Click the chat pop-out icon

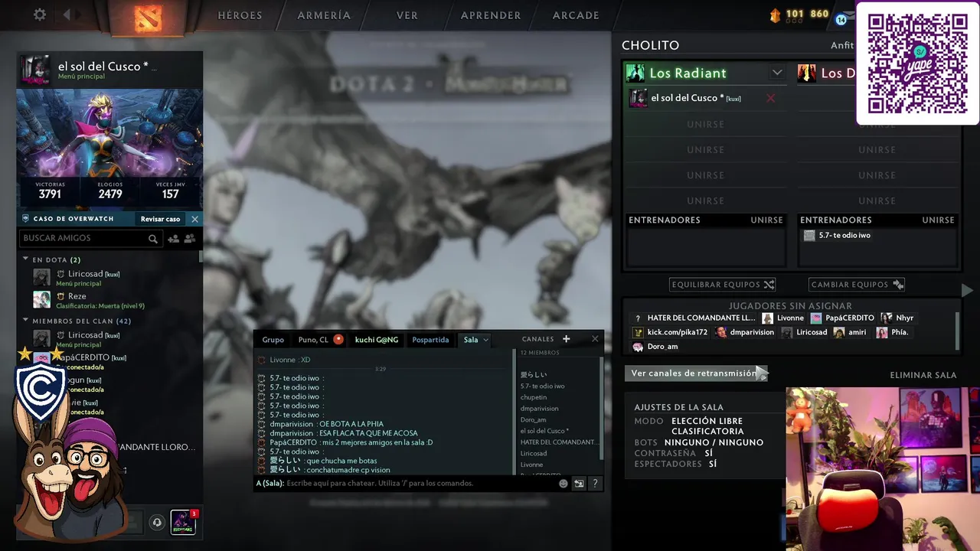[579, 483]
